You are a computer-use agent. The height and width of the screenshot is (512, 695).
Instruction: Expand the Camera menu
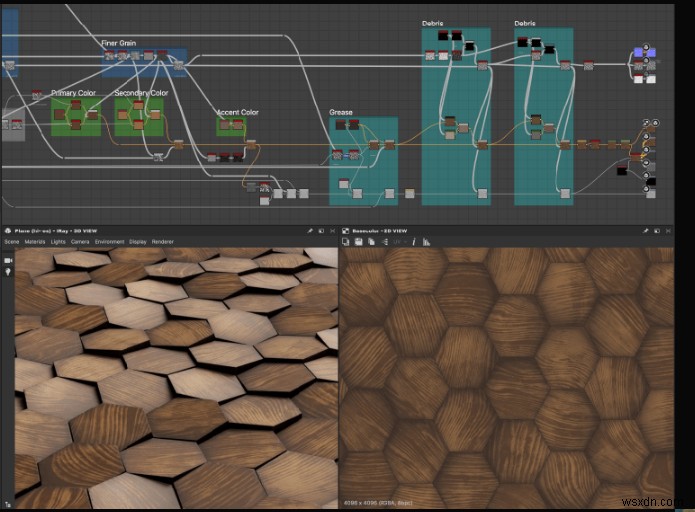click(x=80, y=241)
